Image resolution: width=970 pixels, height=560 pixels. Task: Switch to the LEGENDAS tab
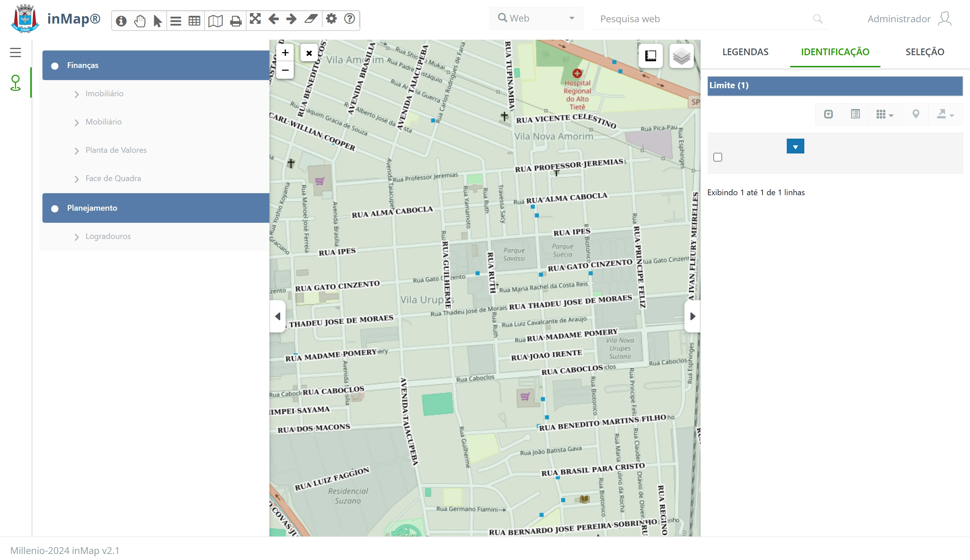[x=745, y=52]
